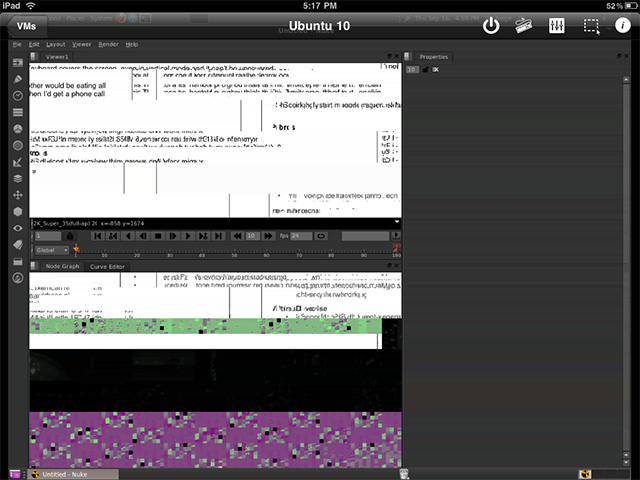Jump to last frame
This screenshot has height=480, width=640.
point(218,236)
